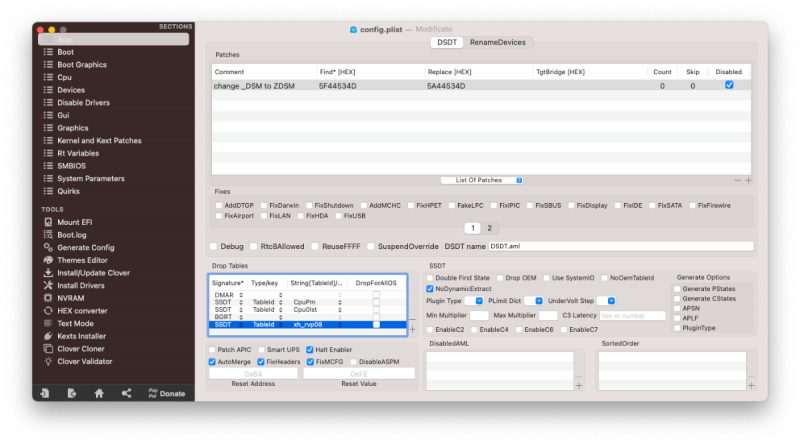Image resolution: width=800 pixels, height=444 pixels.
Task: Enable the FixUSB fix
Action: point(338,216)
